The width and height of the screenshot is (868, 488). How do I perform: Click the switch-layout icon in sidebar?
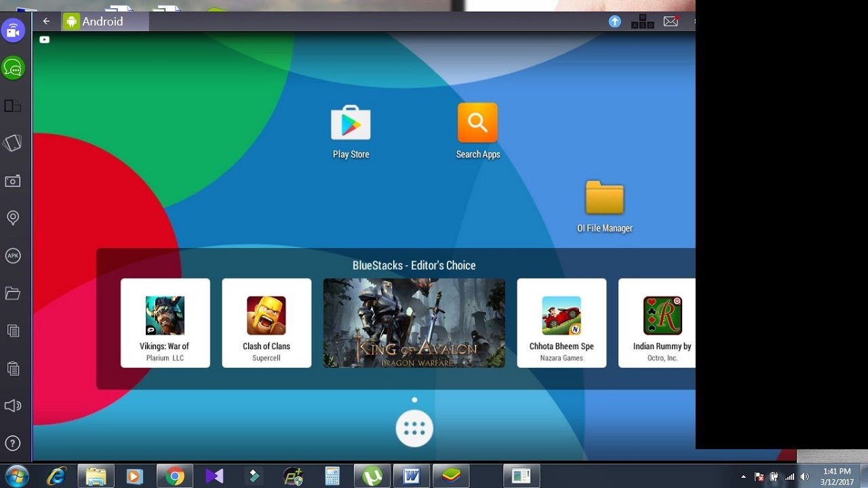[12, 106]
